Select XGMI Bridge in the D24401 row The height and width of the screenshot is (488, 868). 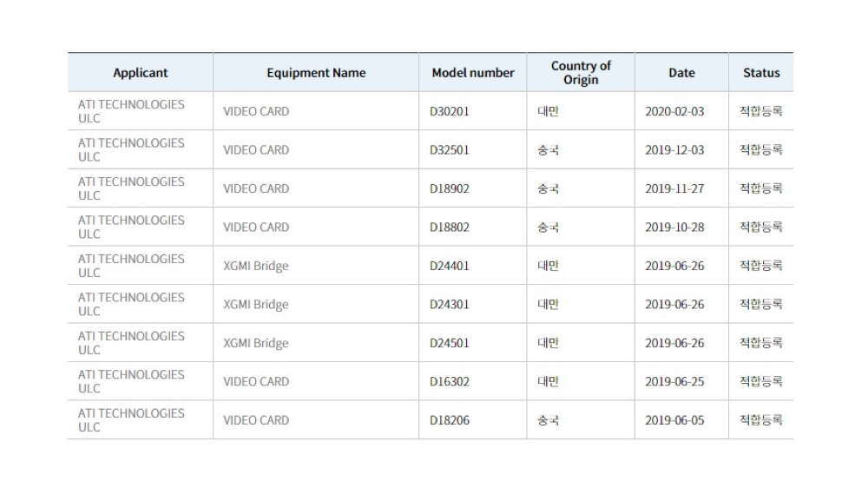[x=255, y=266]
